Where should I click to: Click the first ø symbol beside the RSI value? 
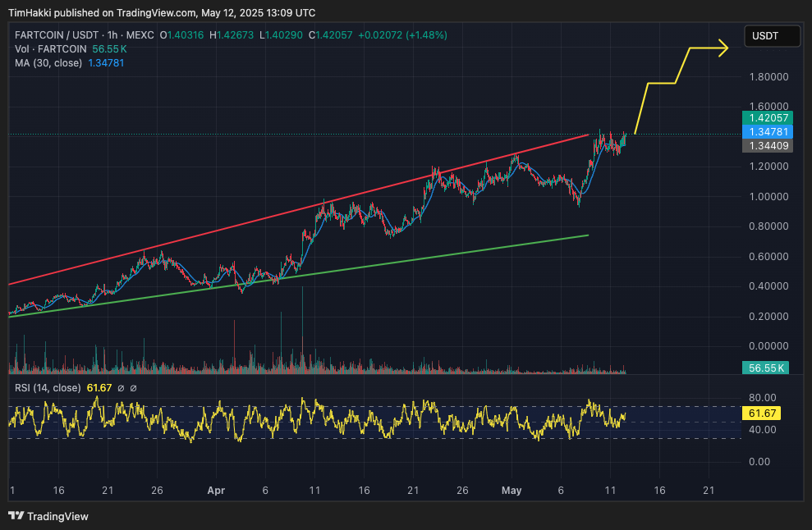pos(121,388)
